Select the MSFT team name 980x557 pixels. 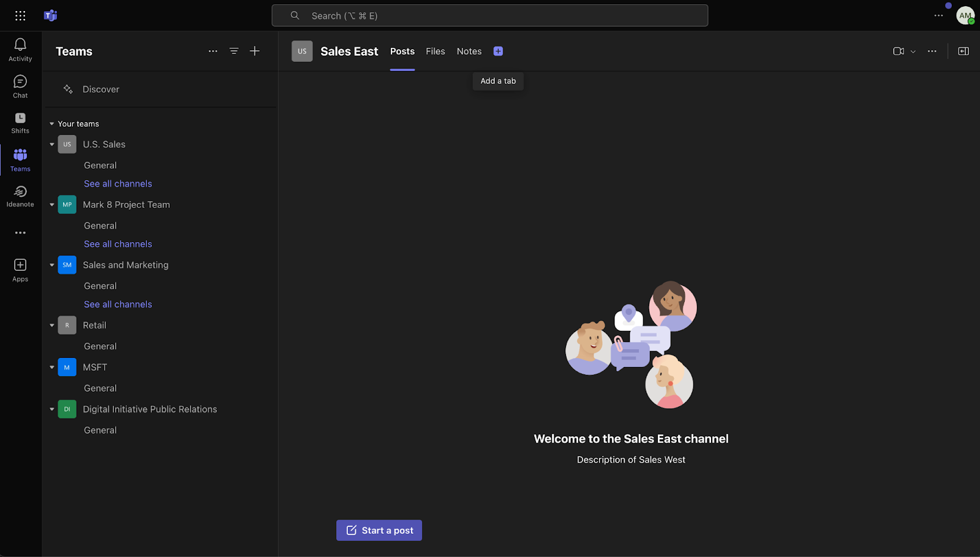[95, 367]
